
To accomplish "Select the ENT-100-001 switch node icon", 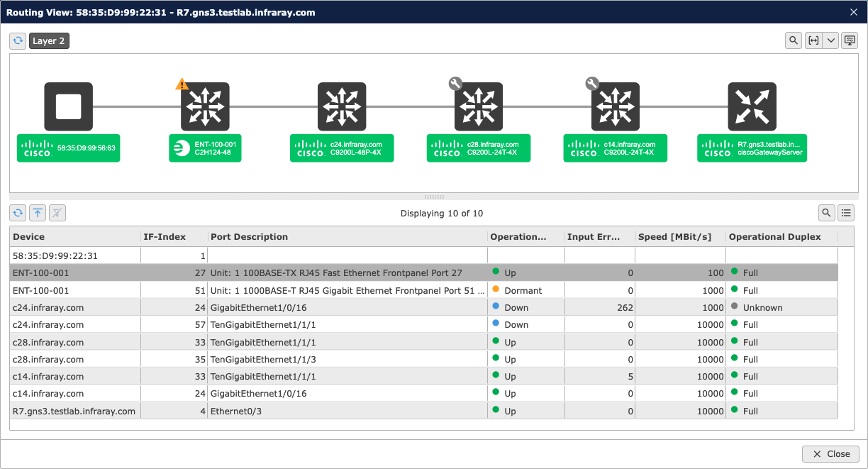I will [205, 106].
